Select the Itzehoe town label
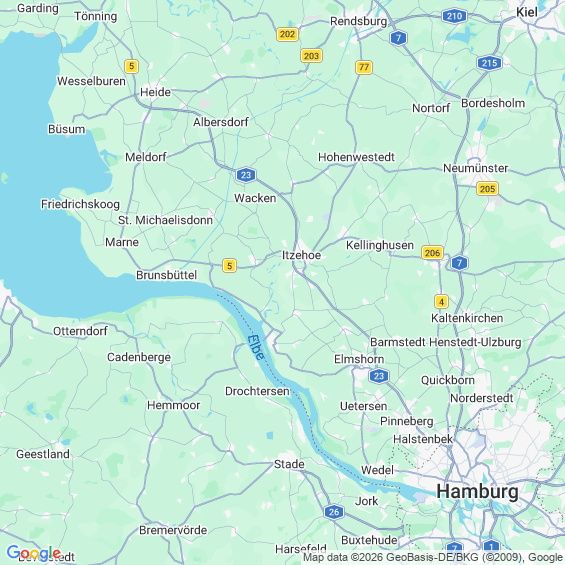Image resolution: width=565 pixels, height=565 pixels. [301, 255]
